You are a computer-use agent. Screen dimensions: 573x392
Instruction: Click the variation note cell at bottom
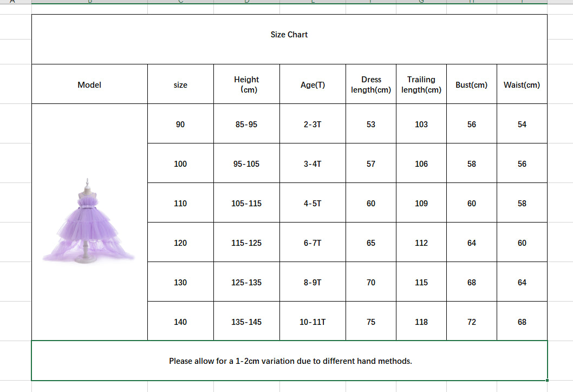290,361
